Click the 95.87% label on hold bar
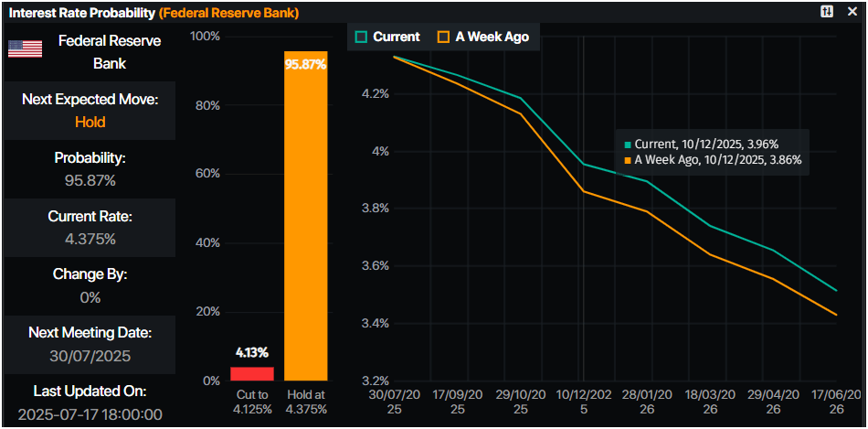The height and width of the screenshot is (429, 868). 305,65
